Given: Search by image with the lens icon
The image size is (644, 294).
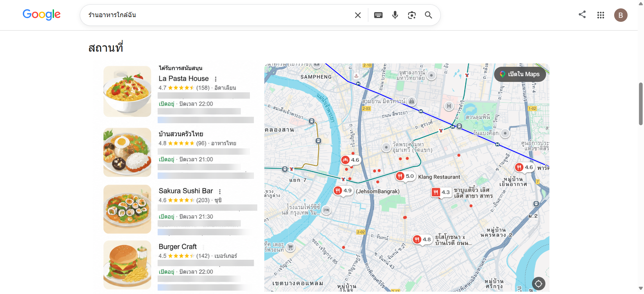Looking at the screenshot, I should tap(412, 15).
